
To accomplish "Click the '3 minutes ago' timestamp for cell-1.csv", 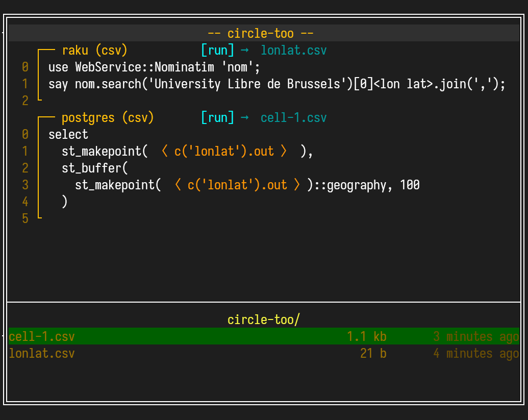I will (476, 337).
